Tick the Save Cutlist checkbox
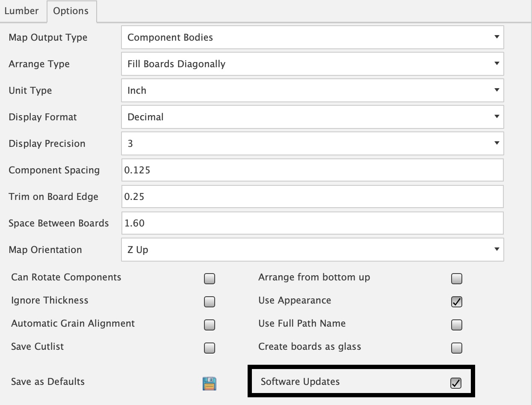 pos(210,348)
